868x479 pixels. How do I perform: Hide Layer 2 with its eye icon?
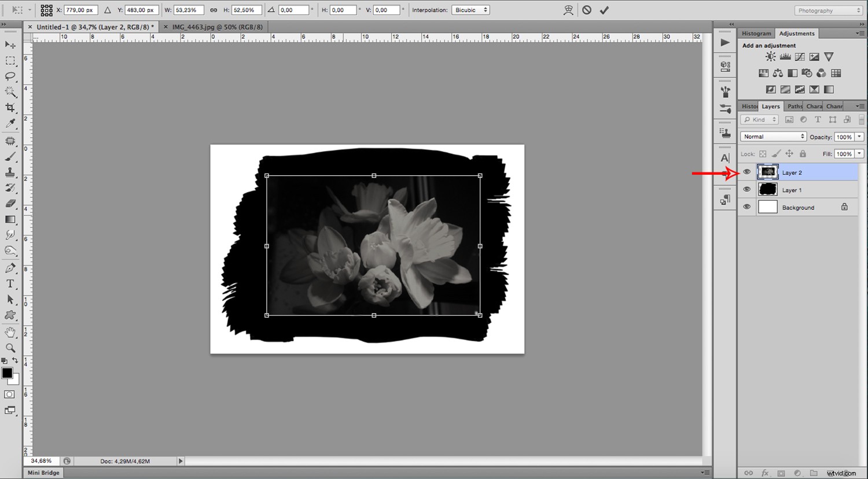click(x=746, y=172)
